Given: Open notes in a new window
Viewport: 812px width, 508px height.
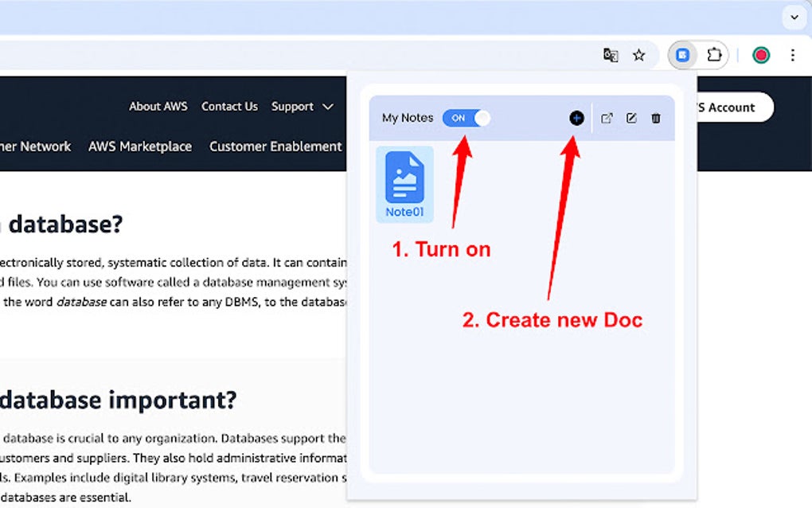Looking at the screenshot, I should click(x=607, y=117).
